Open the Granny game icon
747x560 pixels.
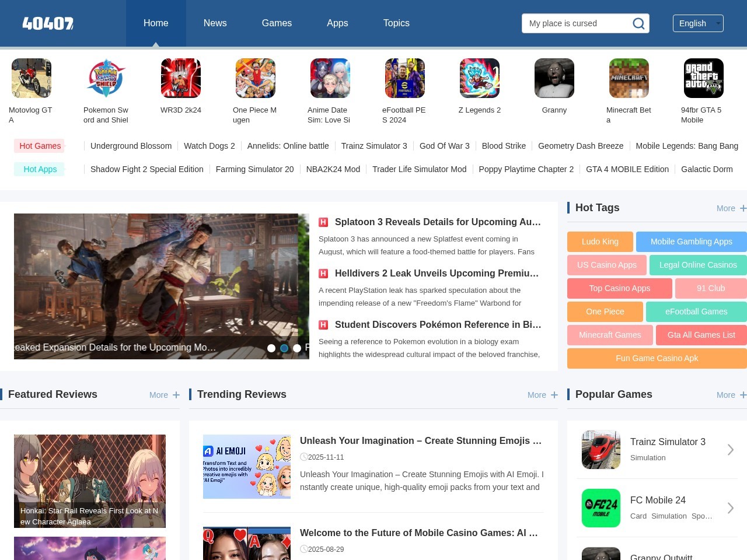(554, 78)
